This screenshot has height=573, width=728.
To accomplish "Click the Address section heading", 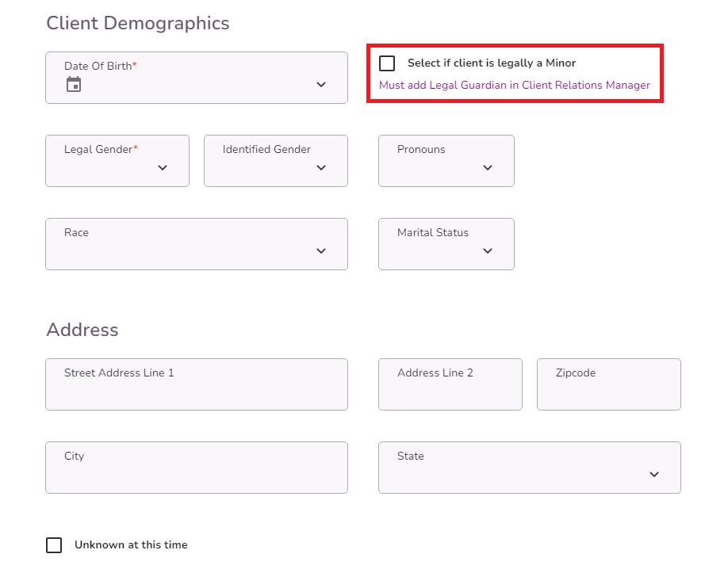I will (x=82, y=330).
